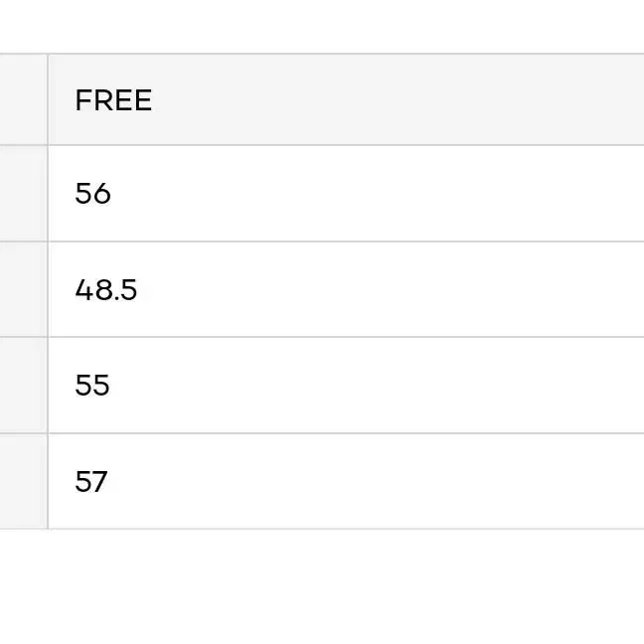644x644 pixels.
Task: Click the blank area below the table
Action: coord(322,587)
